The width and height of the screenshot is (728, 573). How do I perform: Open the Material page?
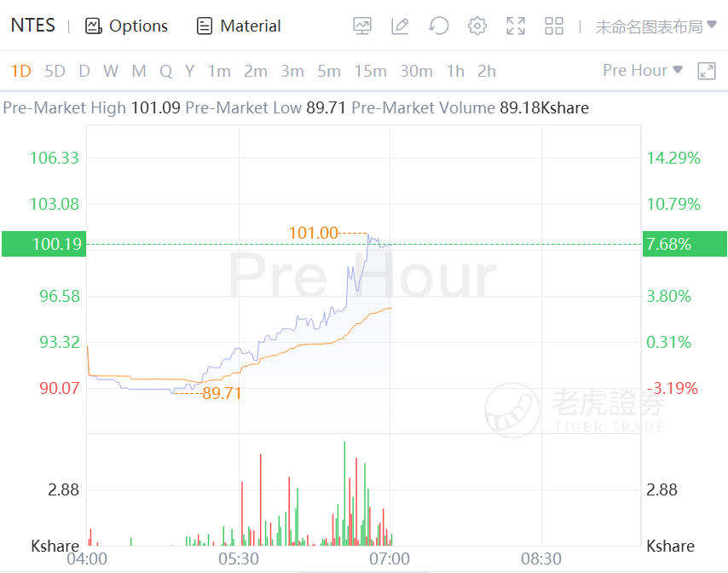click(239, 26)
